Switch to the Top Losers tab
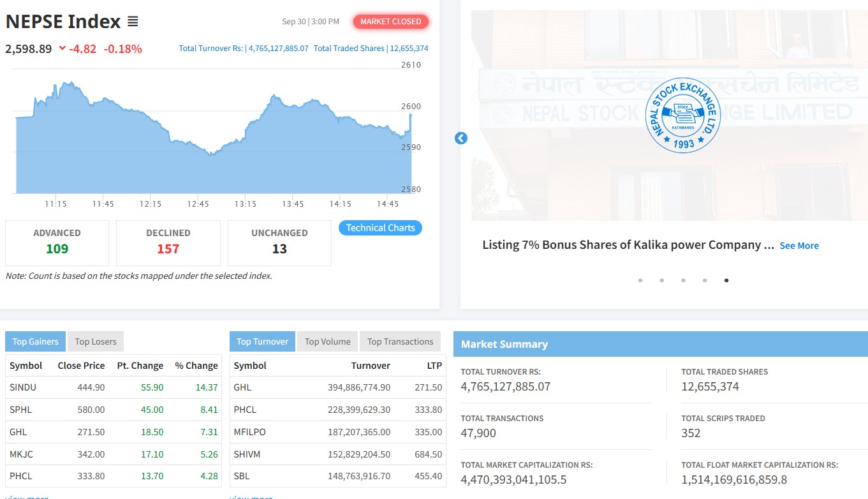 [96, 341]
